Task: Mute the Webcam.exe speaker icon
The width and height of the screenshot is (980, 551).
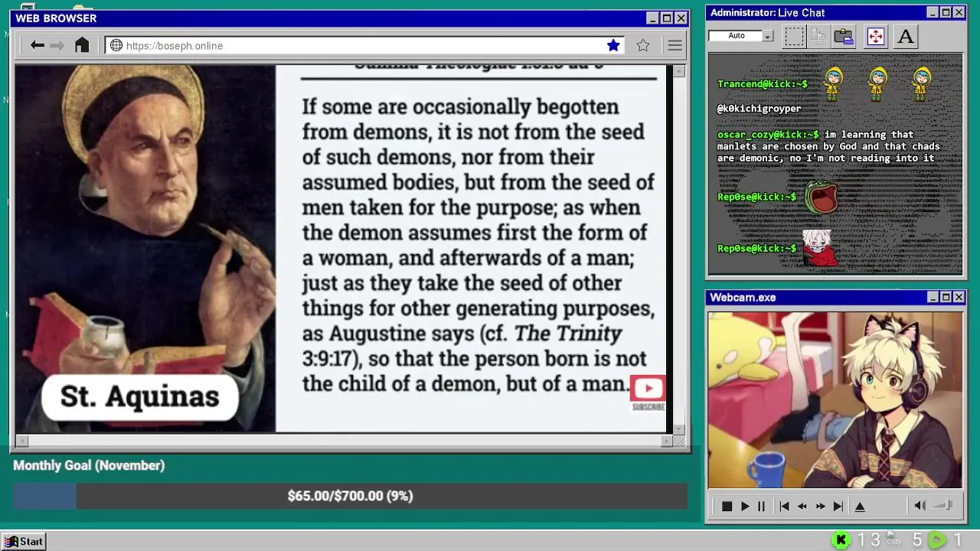Action: [x=920, y=506]
